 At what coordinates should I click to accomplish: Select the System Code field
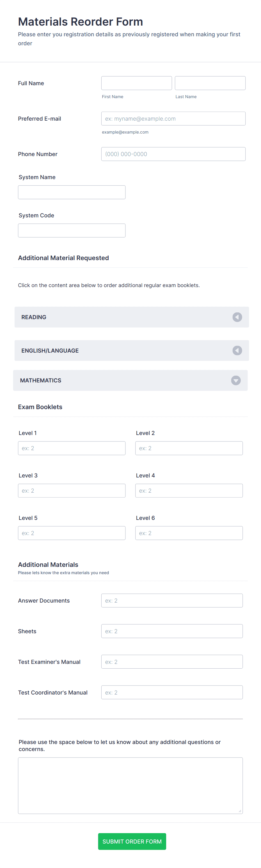pyautogui.click(x=72, y=230)
